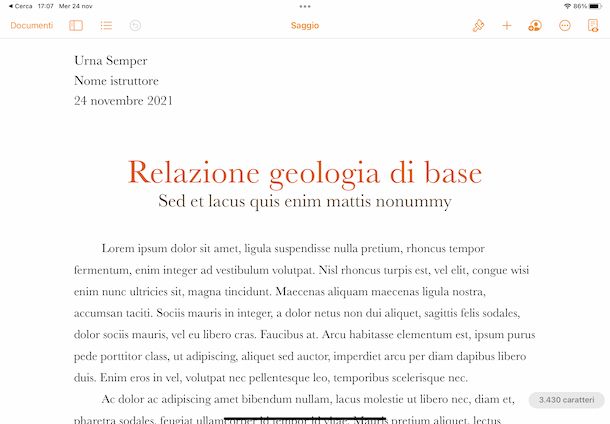
Task: Tap line starting duis. Enim eros in vel
Action: [x=271, y=378]
